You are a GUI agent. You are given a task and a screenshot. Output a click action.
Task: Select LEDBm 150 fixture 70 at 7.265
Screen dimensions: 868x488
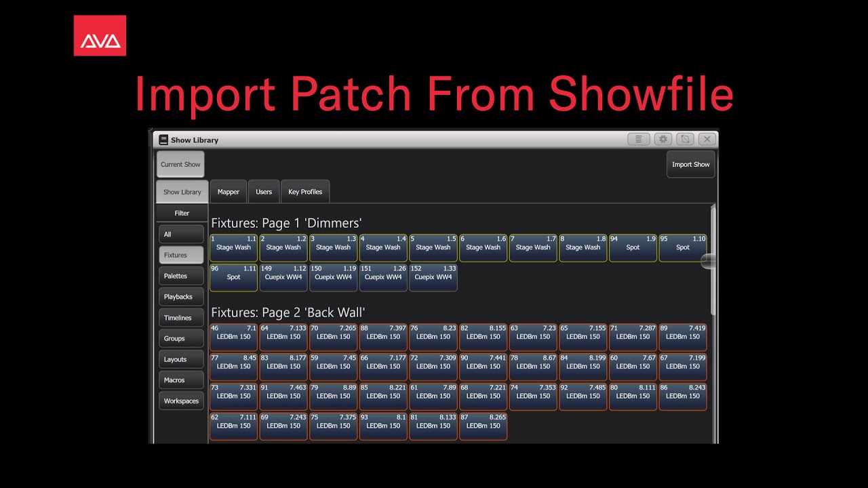click(x=333, y=337)
